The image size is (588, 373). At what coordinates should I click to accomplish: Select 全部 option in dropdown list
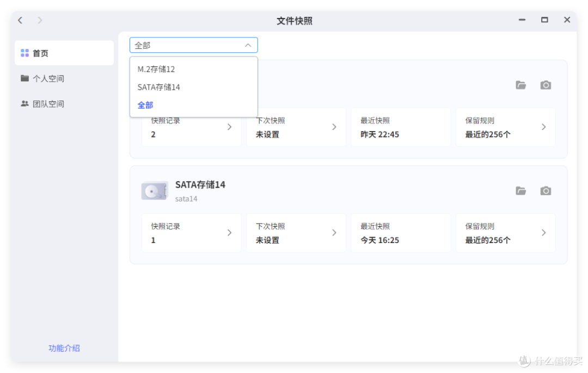point(193,105)
